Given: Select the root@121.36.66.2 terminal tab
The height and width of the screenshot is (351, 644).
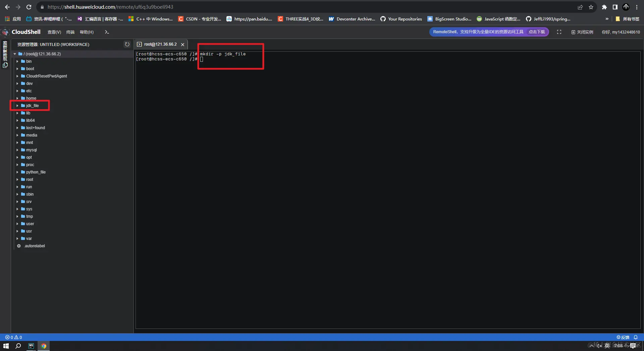Looking at the screenshot, I should pyautogui.click(x=160, y=44).
